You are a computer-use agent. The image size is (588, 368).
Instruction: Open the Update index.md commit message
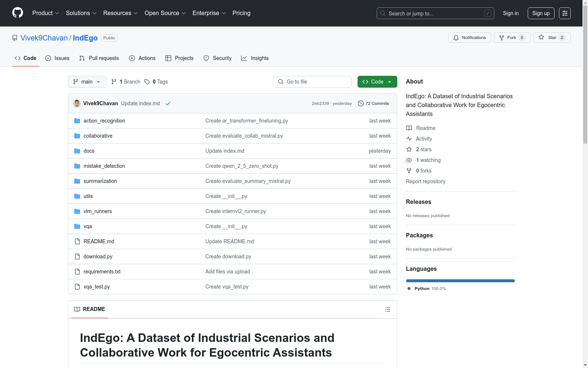tap(140, 103)
